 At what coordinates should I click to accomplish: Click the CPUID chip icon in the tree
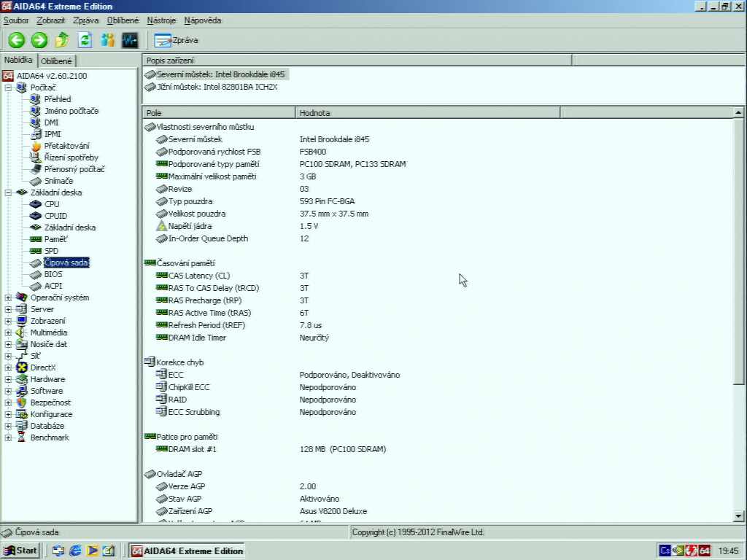click(x=36, y=216)
